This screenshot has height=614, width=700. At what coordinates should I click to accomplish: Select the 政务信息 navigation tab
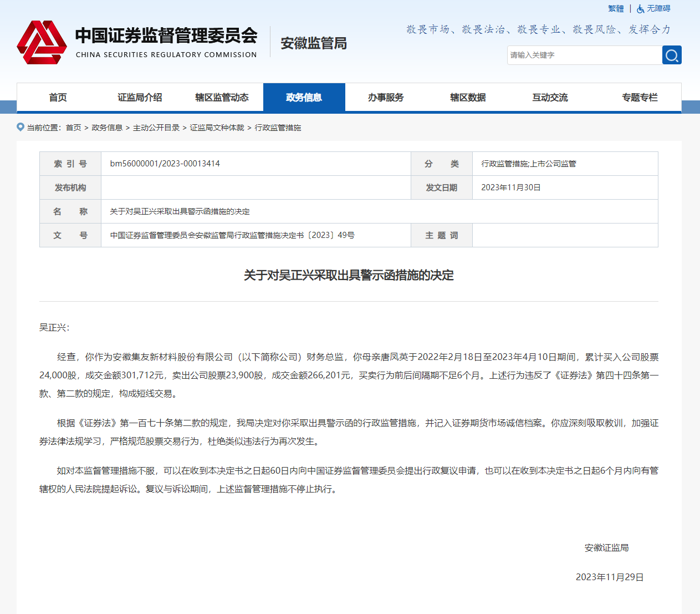coord(304,97)
